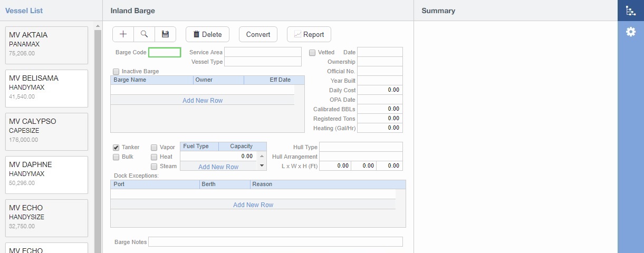Viewport: 644px width, 253px height.
Task: Click Add New Row under Dock Exceptions
Action: tap(253, 205)
